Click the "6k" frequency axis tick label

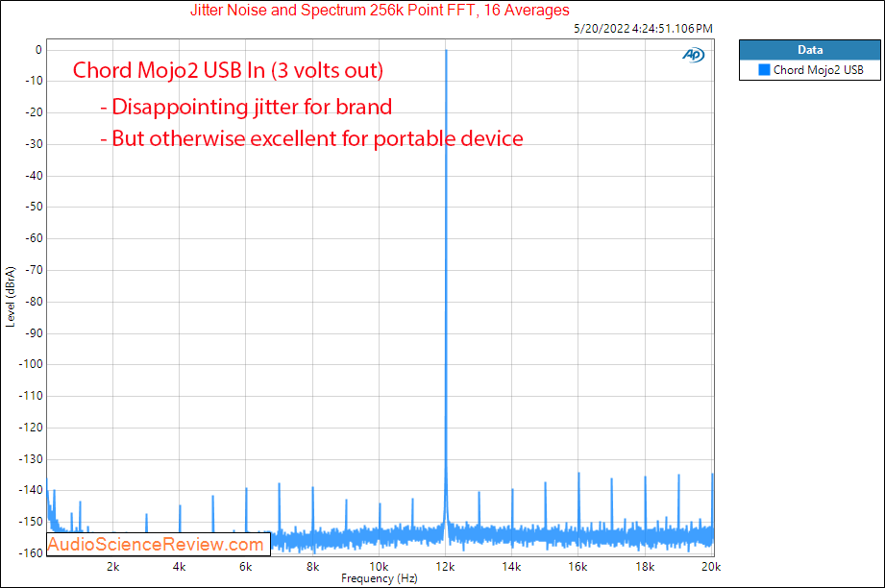[246, 567]
